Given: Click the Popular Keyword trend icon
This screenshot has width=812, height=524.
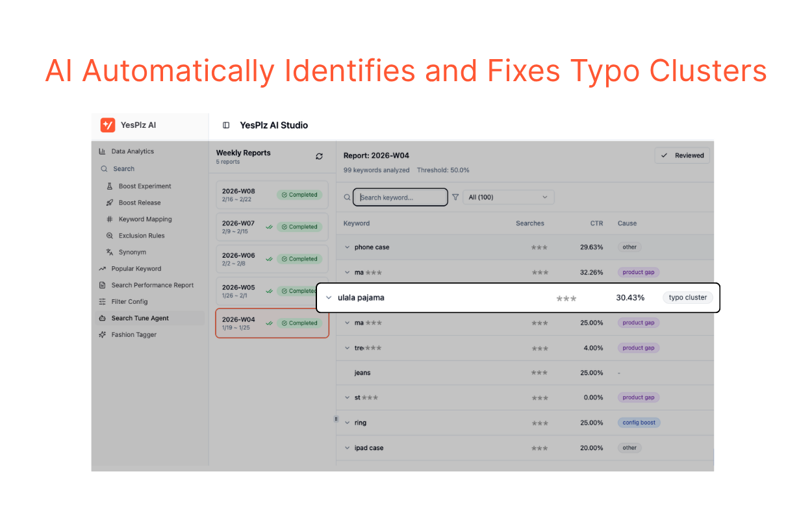Looking at the screenshot, I should [x=102, y=269].
